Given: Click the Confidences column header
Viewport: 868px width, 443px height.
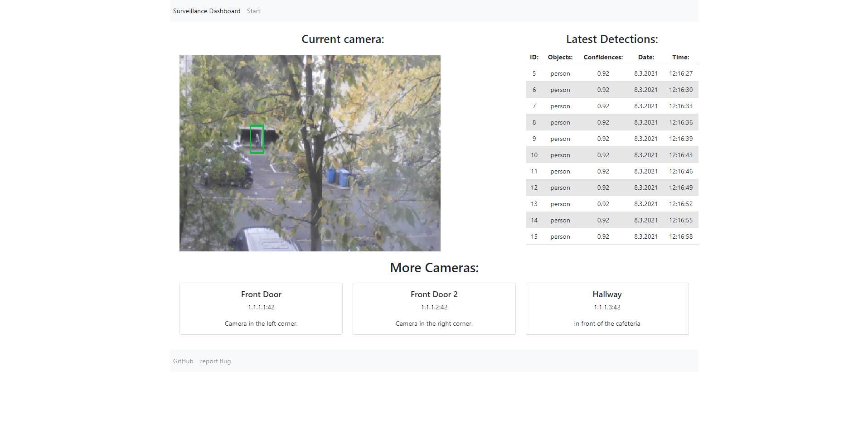Looking at the screenshot, I should pyautogui.click(x=603, y=57).
